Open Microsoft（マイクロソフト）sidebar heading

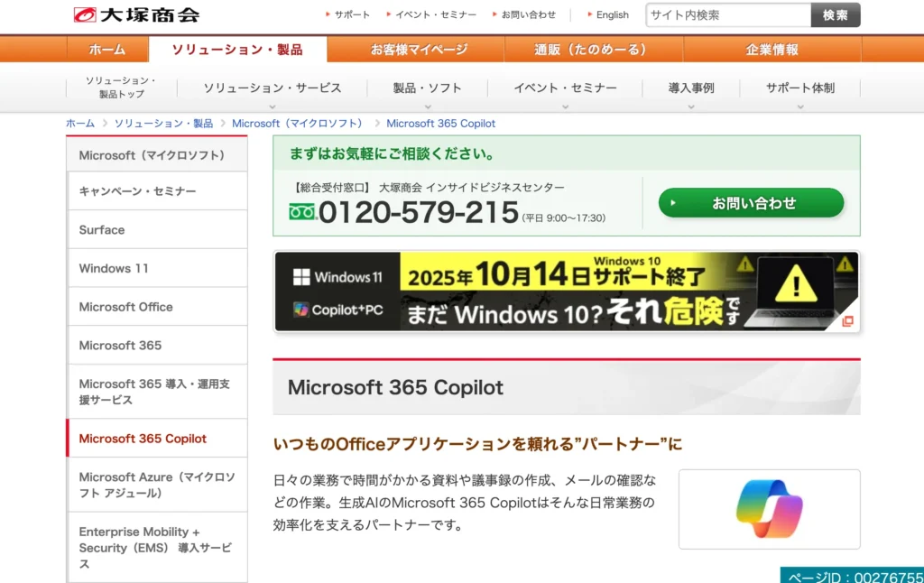click(x=157, y=155)
